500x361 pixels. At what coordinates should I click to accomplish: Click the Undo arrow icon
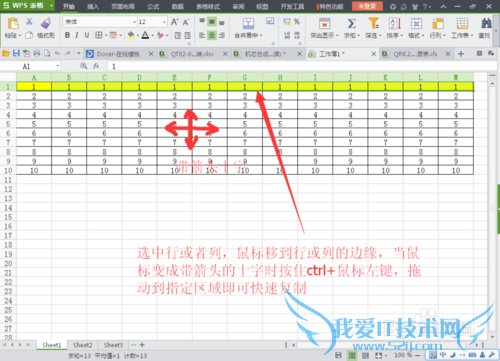click(x=57, y=53)
